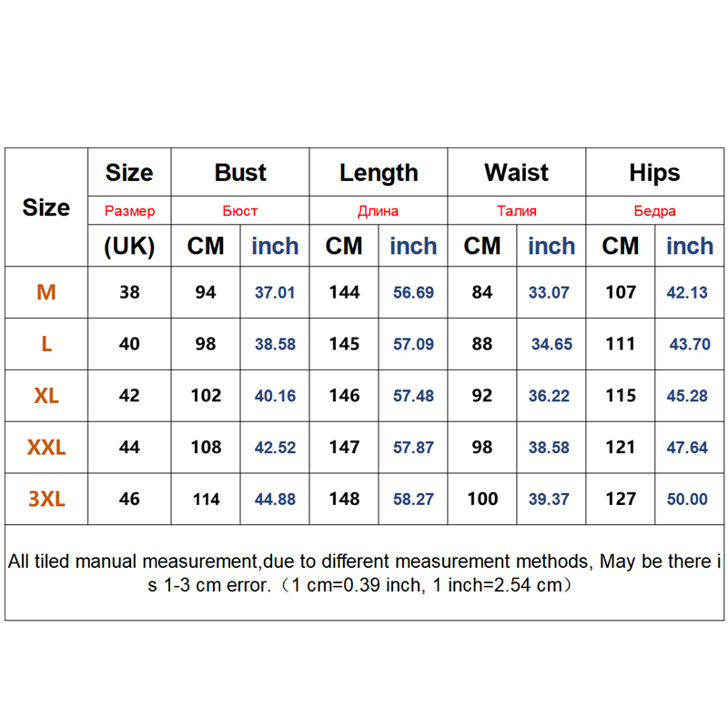
Task: Click the red Бедра label
Action: (654, 211)
